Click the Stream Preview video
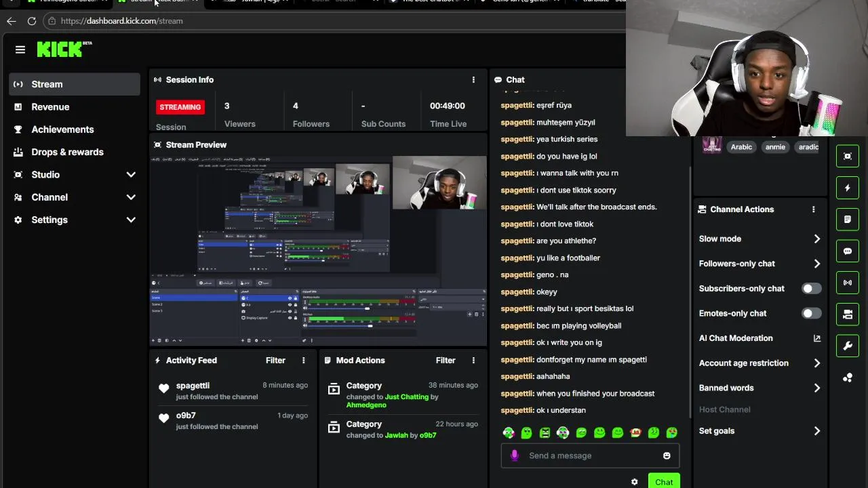This screenshot has width=868, height=488. [x=318, y=251]
